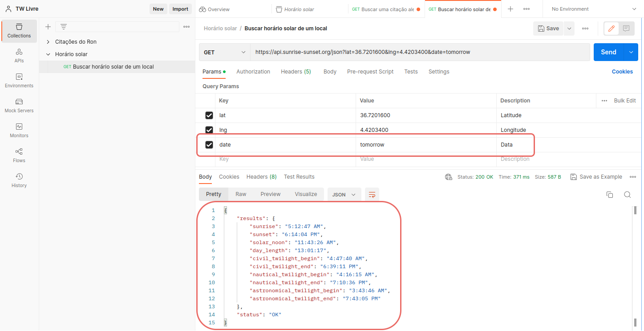This screenshot has width=644, height=331.
Task: Uncheck the lng parameter checkbox
Action: click(209, 130)
